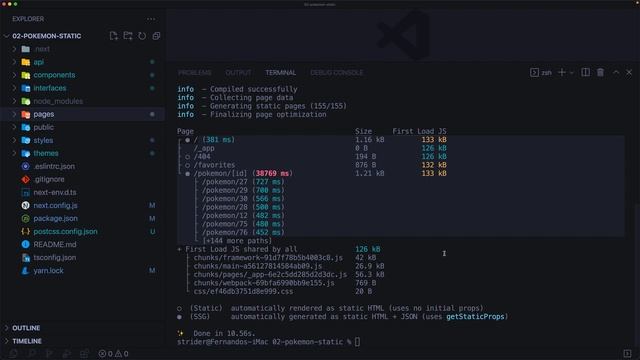Click the interfaces folder icon
The width and height of the screenshot is (640, 360).
(x=26, y=88)
